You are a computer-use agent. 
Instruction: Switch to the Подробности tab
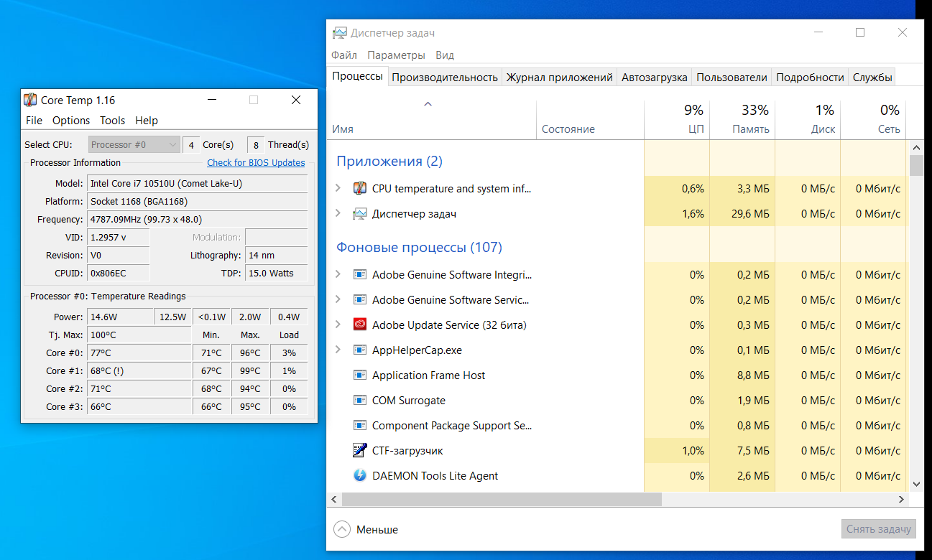[x=810, y=78]
